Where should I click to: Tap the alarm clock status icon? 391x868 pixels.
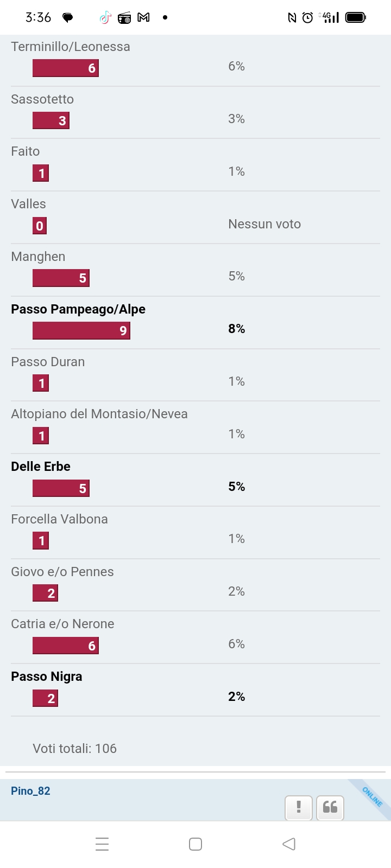(307, 18)
